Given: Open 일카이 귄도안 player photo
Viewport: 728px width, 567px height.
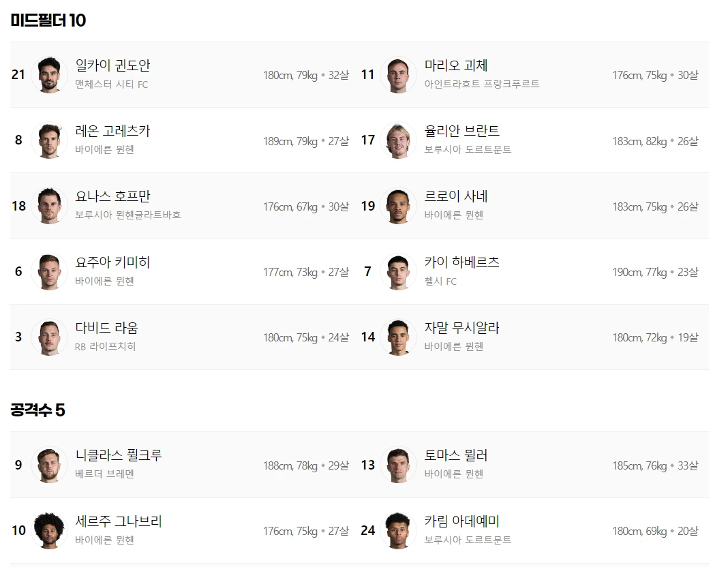Looking at the screenshot, I should (x=49, y=75).
